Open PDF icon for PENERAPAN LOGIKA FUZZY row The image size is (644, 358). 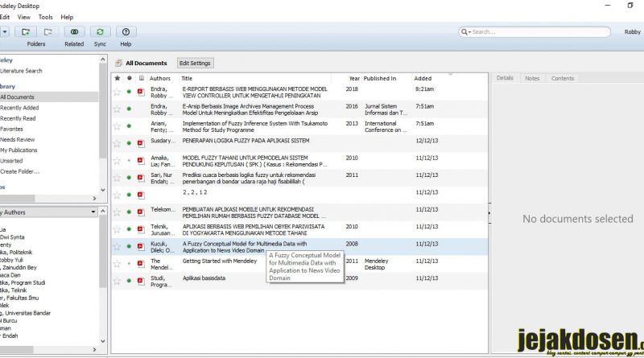click(x=141, y=143)
